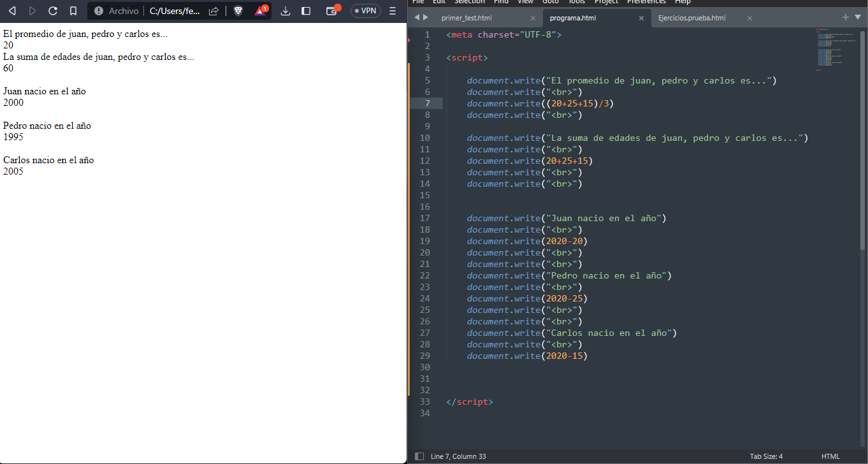Click the browser forward arrow

[x=33, y=11]
